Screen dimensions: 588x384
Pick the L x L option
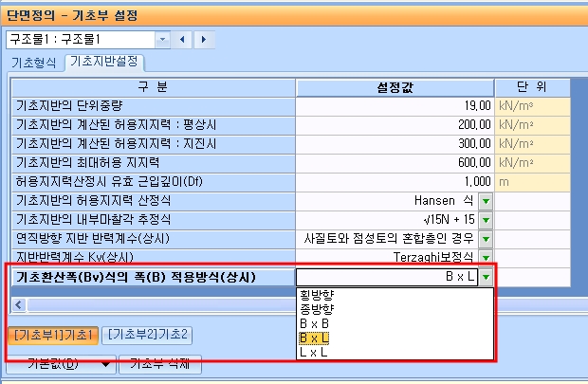pyautogui.click(x=314, y=352)
